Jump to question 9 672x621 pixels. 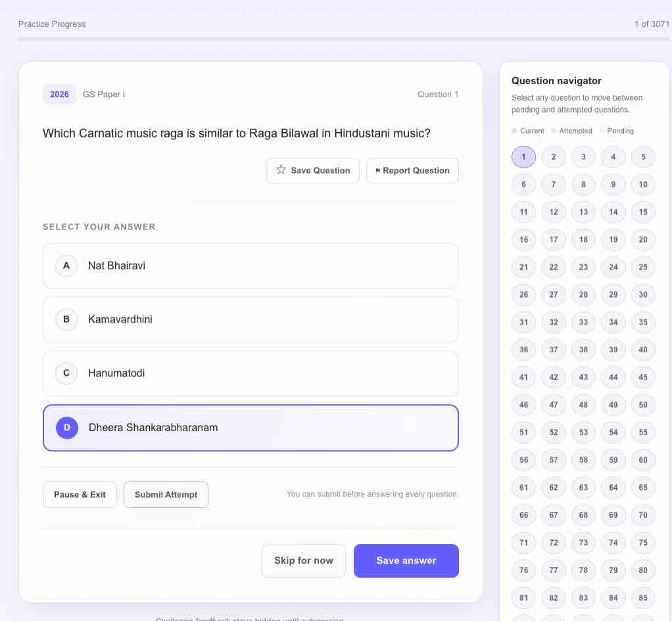[x=613, y=185]
